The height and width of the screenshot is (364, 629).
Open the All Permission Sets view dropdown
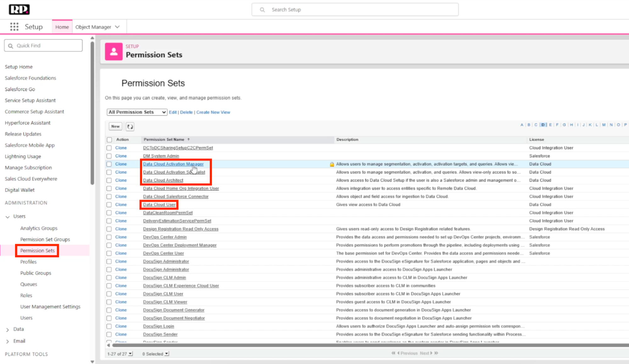point(137,112)
